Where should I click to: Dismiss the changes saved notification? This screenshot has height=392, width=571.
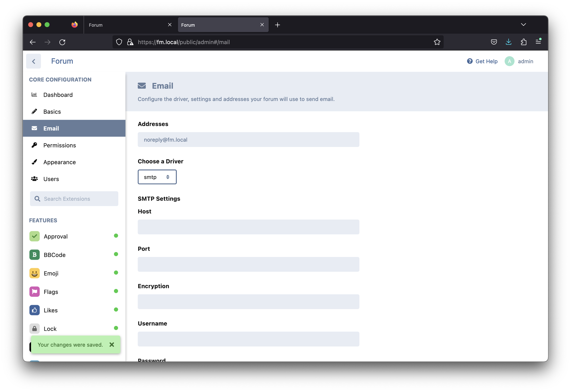tap(112, 345)
